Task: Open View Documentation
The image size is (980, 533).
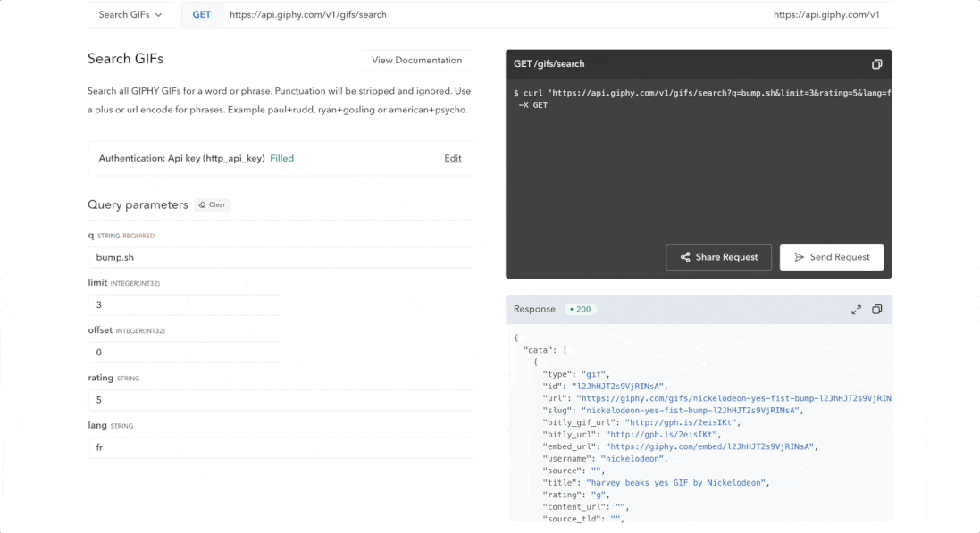Action: [417, 60]
